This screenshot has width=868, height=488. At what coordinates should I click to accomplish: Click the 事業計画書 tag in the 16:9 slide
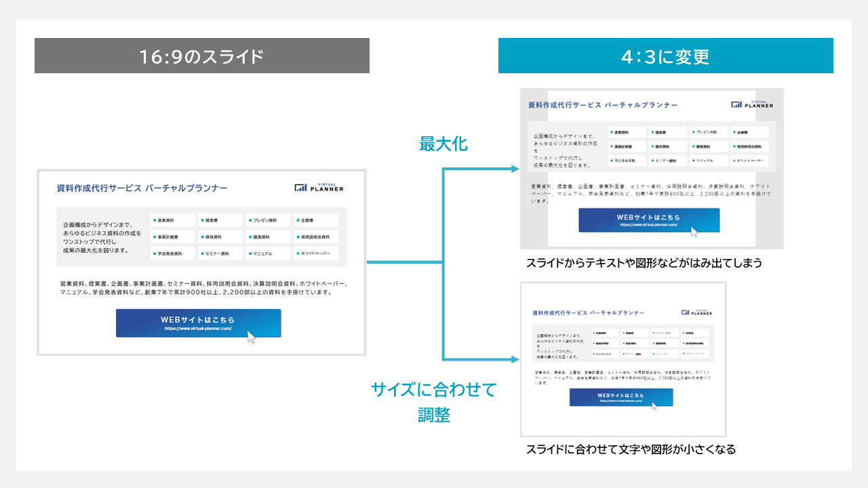172,237
